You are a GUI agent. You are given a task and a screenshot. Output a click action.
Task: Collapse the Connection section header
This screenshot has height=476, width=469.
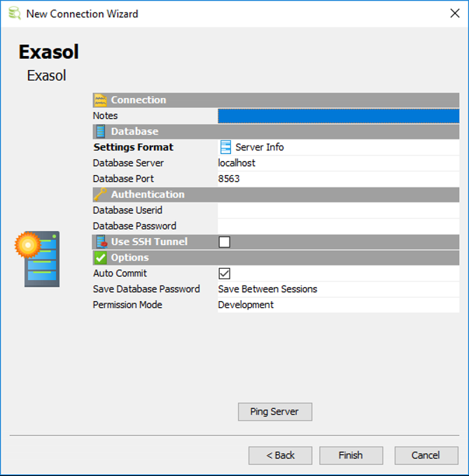point(276,100)
